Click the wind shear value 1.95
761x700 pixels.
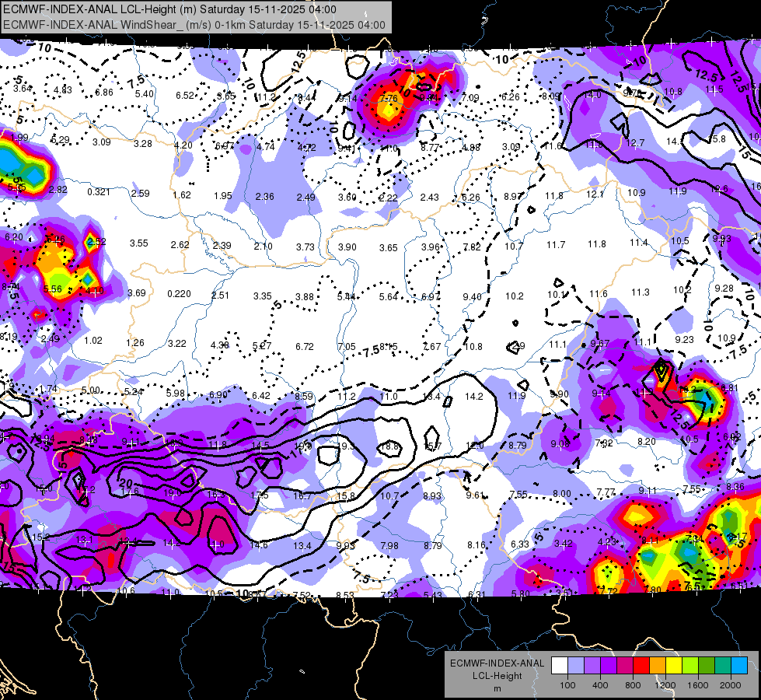click(x=223, y=195)
